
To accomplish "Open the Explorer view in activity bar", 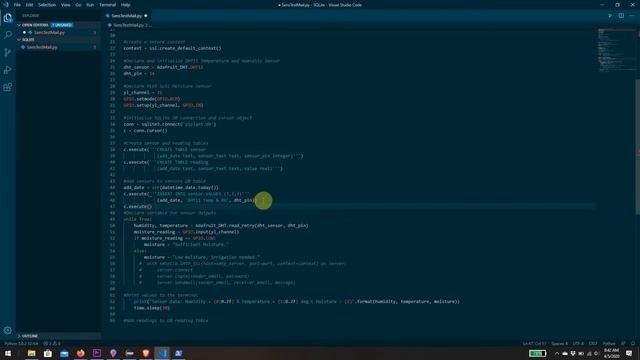I will coord(8,18).
